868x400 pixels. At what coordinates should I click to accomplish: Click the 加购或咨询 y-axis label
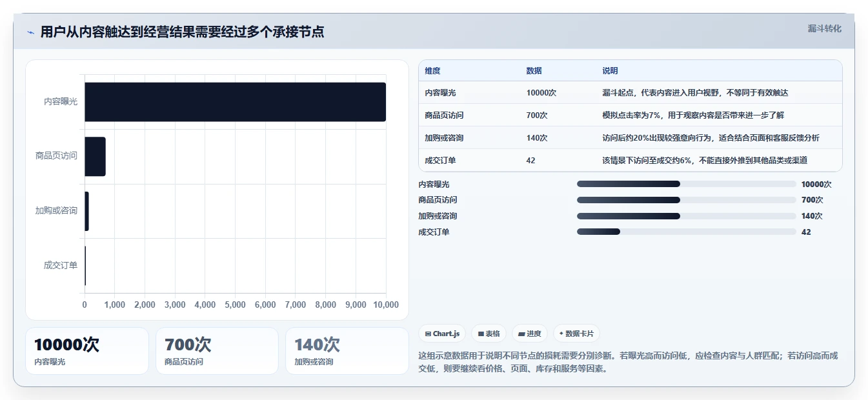tap(56, 211)
